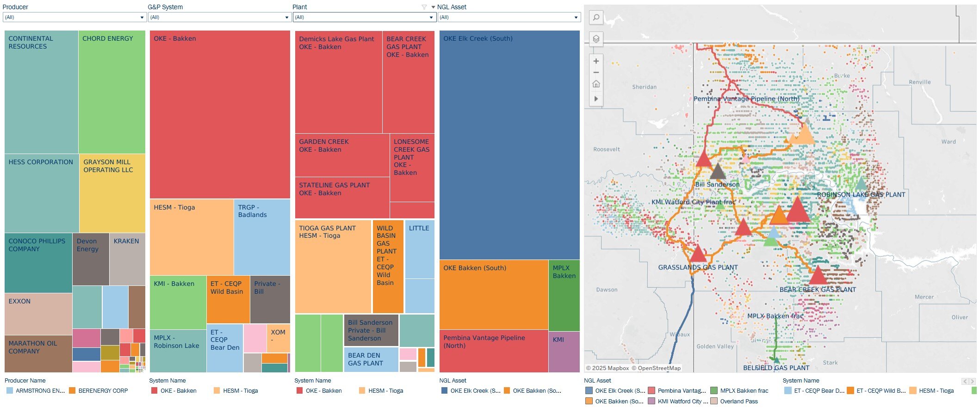Viewport: 980px width, 408px height.
Task: Zoom in on the map
Action: [596, 61]
